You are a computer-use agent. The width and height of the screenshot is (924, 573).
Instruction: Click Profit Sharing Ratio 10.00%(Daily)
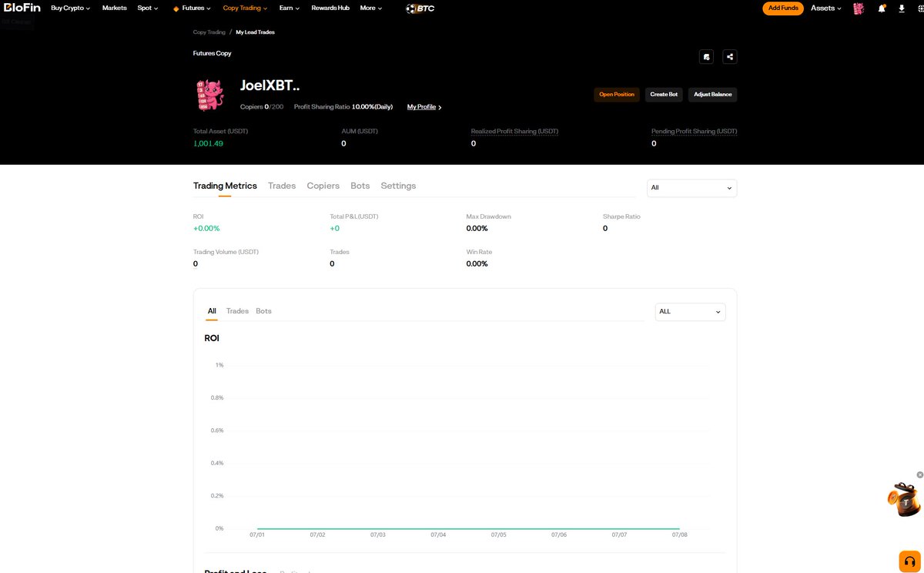(x=343, y=107)
